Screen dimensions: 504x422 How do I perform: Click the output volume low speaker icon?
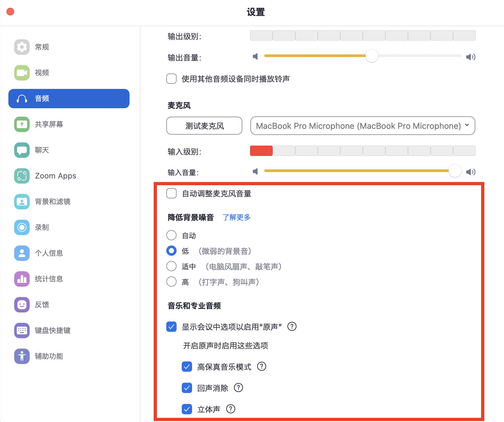(255, 57)
